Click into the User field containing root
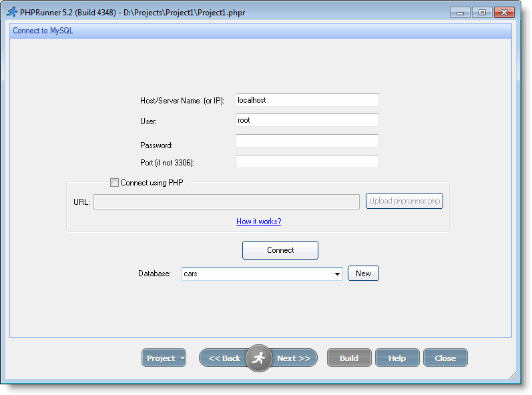Image resolution: width=532 pixels, height=395 pixels. click(x=308, y=120)
